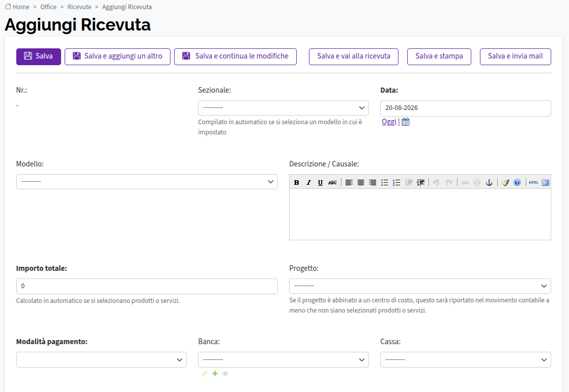View selected bank eye icon
Image resolution: width=569 pixels, height=392 pixels.
(x=225, y=374)
